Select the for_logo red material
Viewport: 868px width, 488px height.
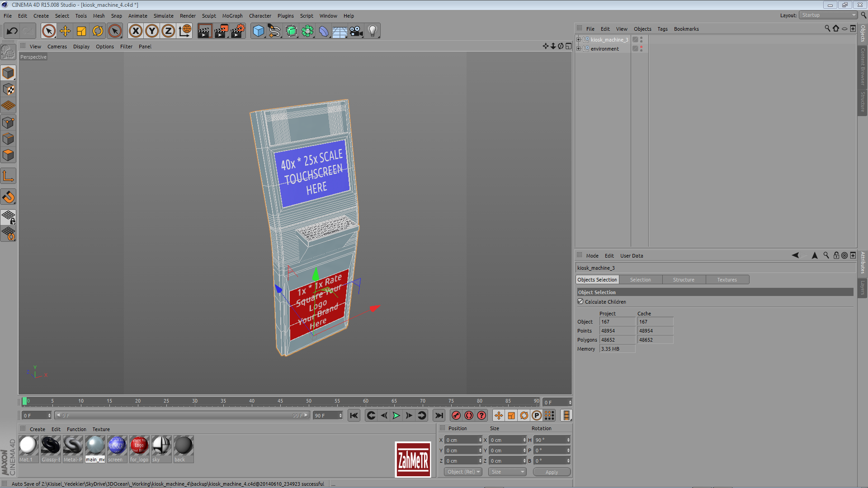139,446
